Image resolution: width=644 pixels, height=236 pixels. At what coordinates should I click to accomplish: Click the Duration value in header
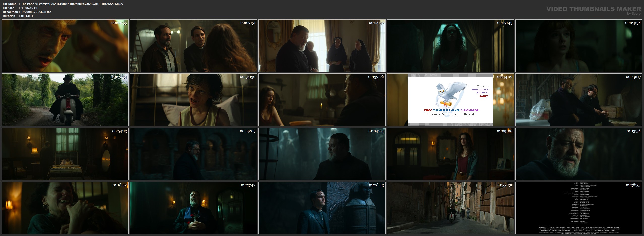point(27,16)
